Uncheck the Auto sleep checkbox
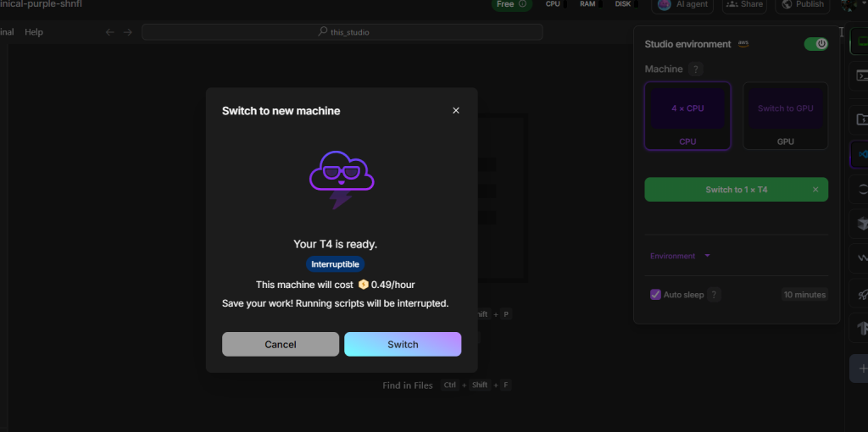Viewport: 868px width, 432px height. pos(655,295)
